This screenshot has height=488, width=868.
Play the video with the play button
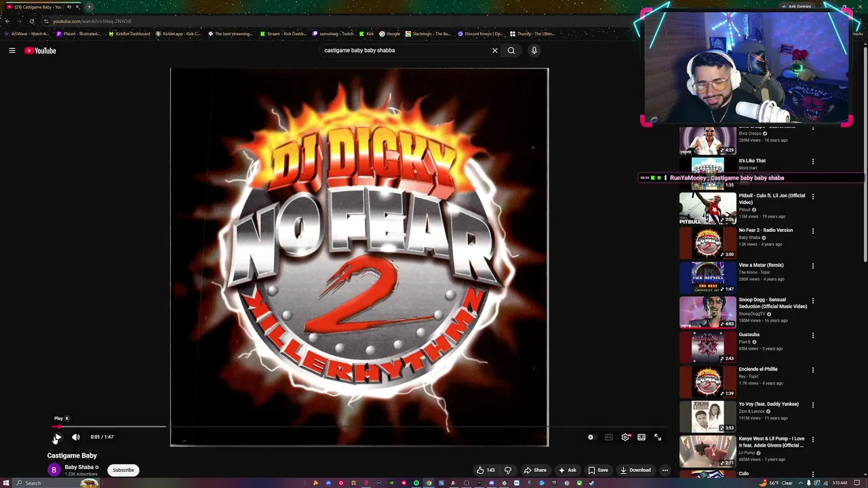pyautogui.click(x=58, y=437)
